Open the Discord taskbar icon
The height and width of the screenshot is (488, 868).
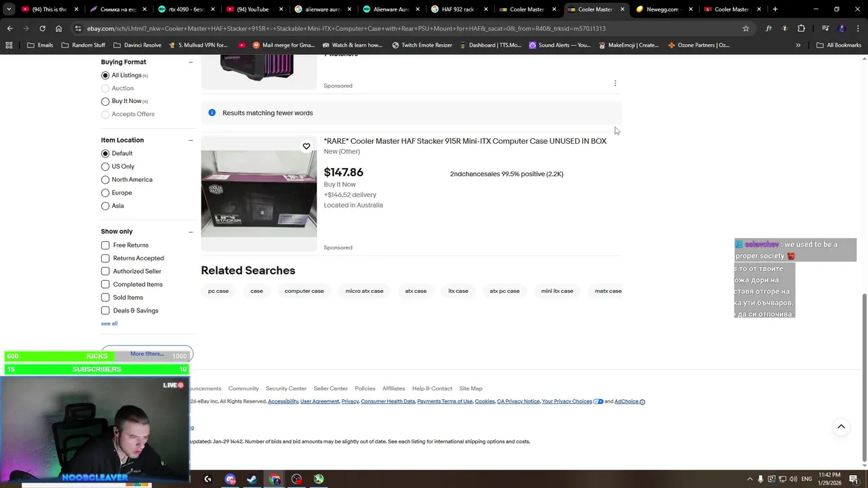(230, 479)
